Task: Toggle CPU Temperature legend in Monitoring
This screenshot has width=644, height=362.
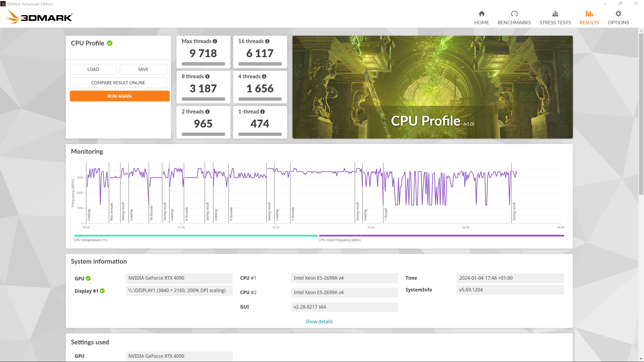Action: (196, 236)
